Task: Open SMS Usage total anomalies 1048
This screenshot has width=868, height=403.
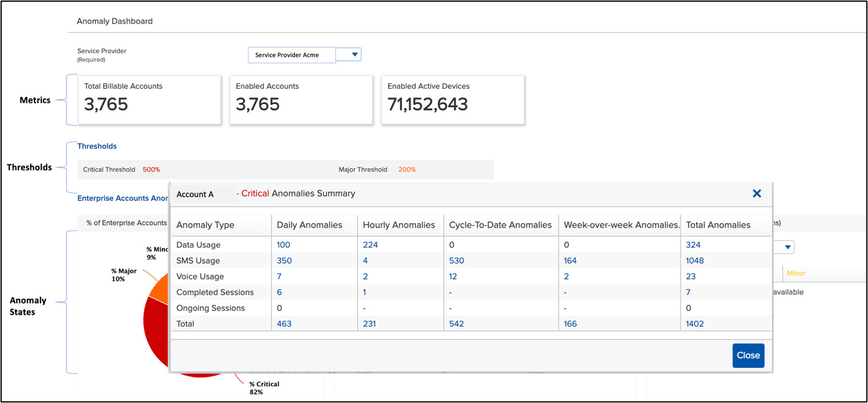Action: click(x=695, y=261)
